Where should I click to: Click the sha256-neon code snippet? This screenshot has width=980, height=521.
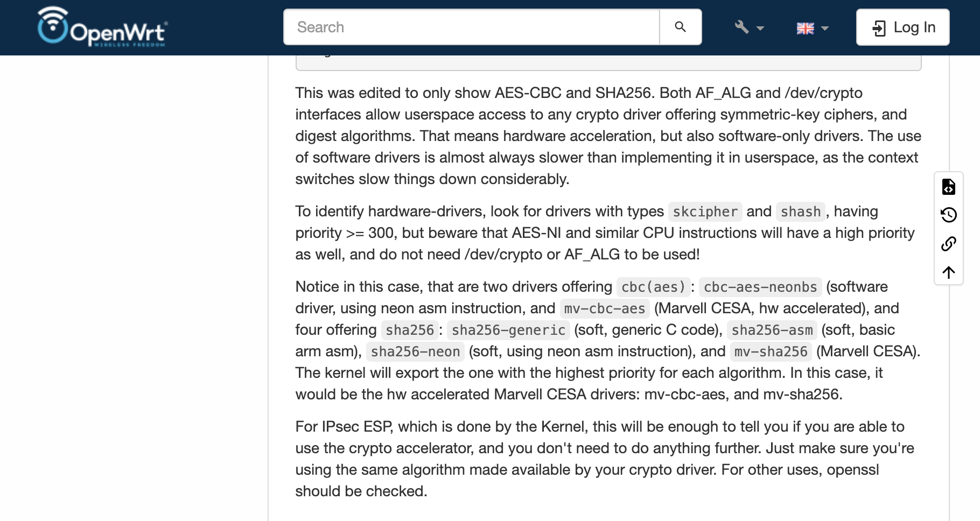click(x=415, y=352)
